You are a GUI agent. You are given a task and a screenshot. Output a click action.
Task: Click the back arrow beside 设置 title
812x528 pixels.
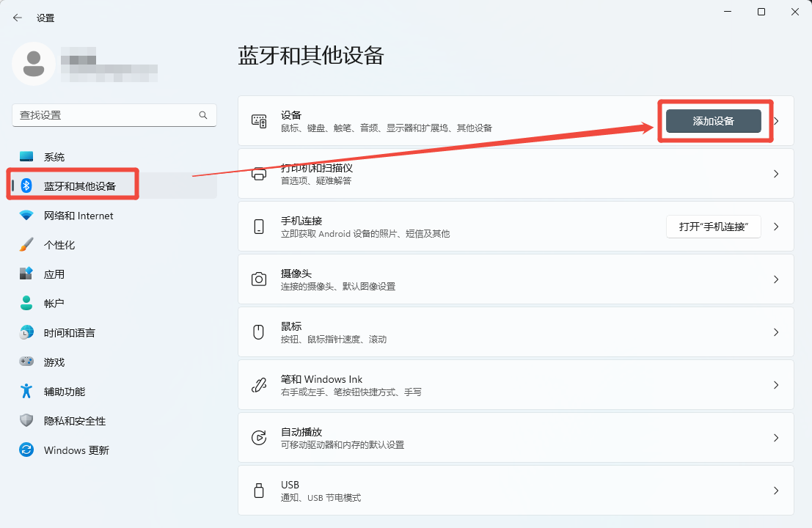point(18,18)
